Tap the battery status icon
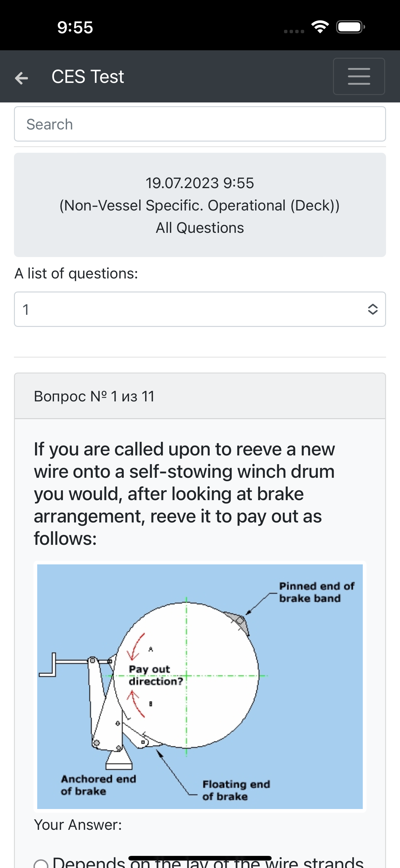The height and width of the screenshot is (868, 400). tap(351, 27)
